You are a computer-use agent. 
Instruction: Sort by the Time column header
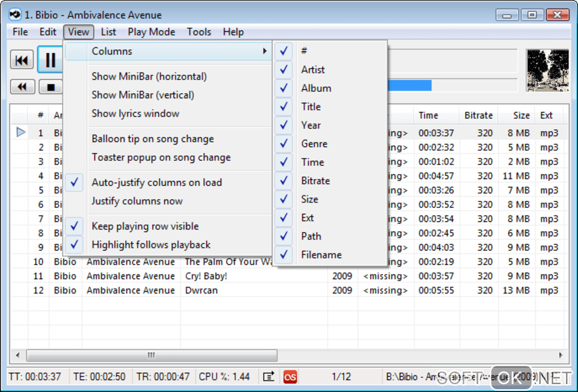[436, 116]
